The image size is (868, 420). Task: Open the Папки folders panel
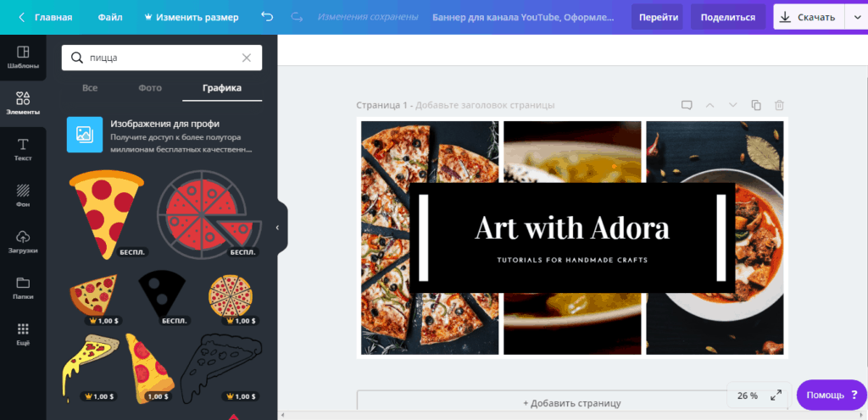23,289
